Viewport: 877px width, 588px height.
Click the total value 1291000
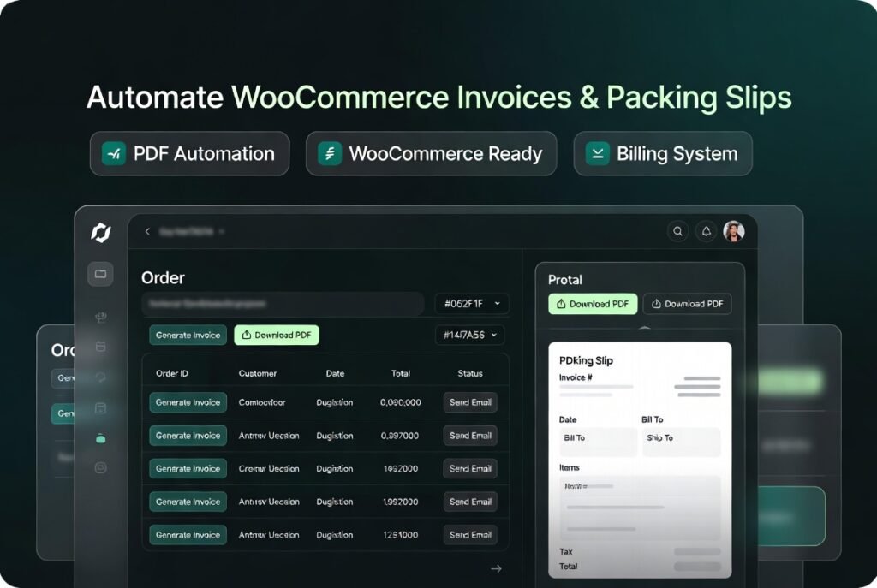(x=401, y=535)
